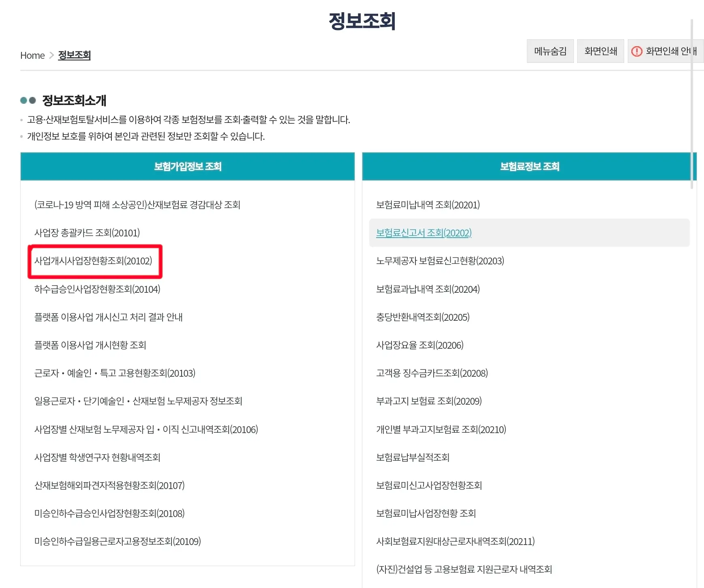
Task: Click the 정보조회 breadcrumb link
Action: (x=74, y=55)
